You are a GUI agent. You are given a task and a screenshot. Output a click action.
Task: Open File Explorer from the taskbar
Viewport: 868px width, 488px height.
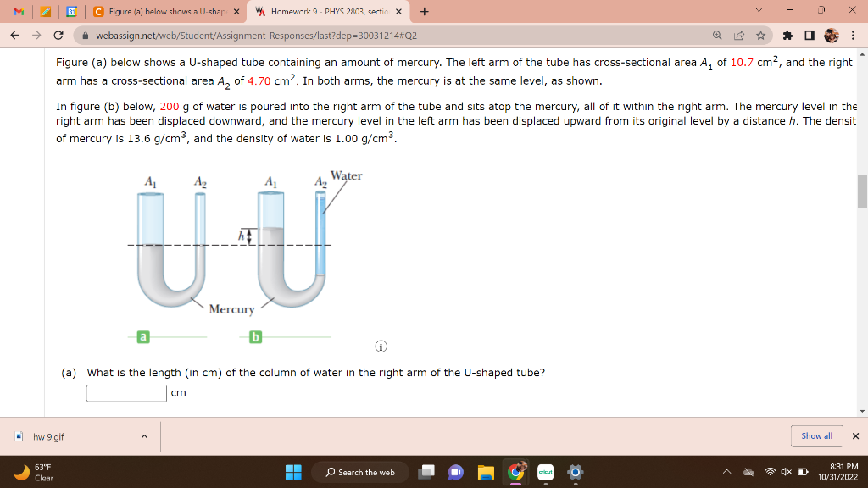486,472
